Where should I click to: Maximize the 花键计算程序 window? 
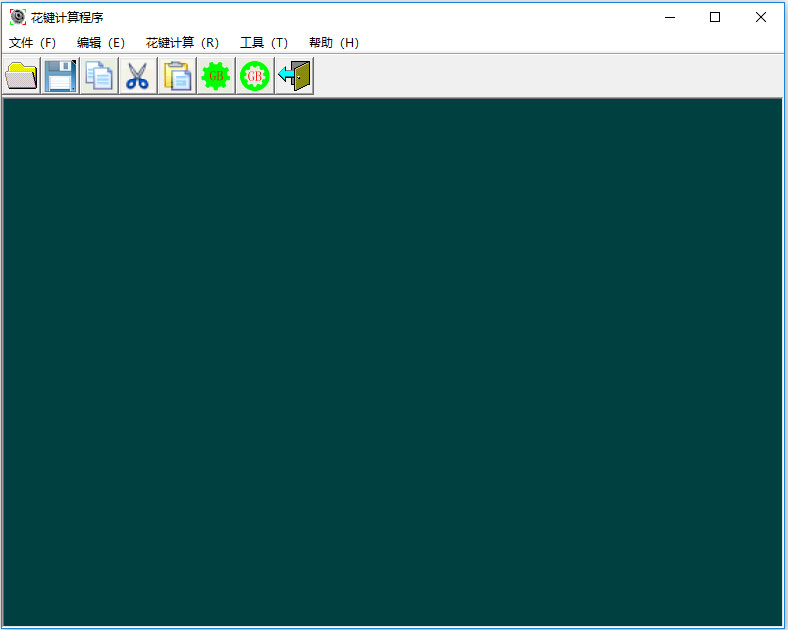(x=715, y=18)
